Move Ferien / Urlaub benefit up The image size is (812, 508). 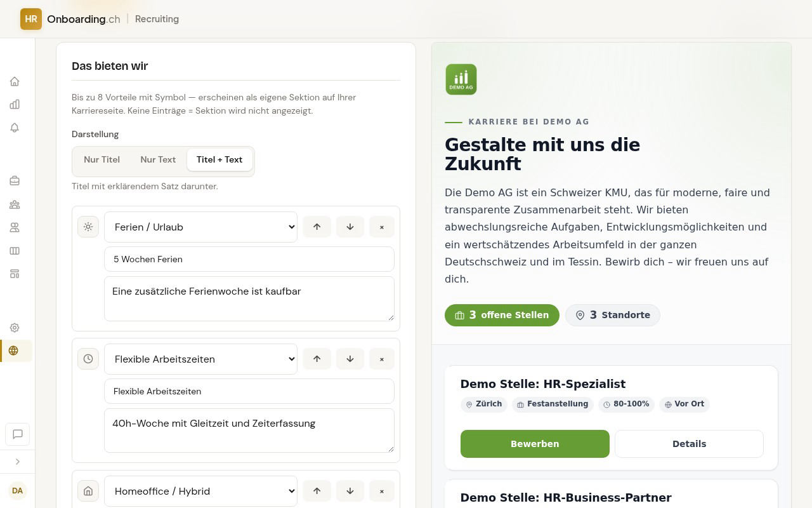317,227
